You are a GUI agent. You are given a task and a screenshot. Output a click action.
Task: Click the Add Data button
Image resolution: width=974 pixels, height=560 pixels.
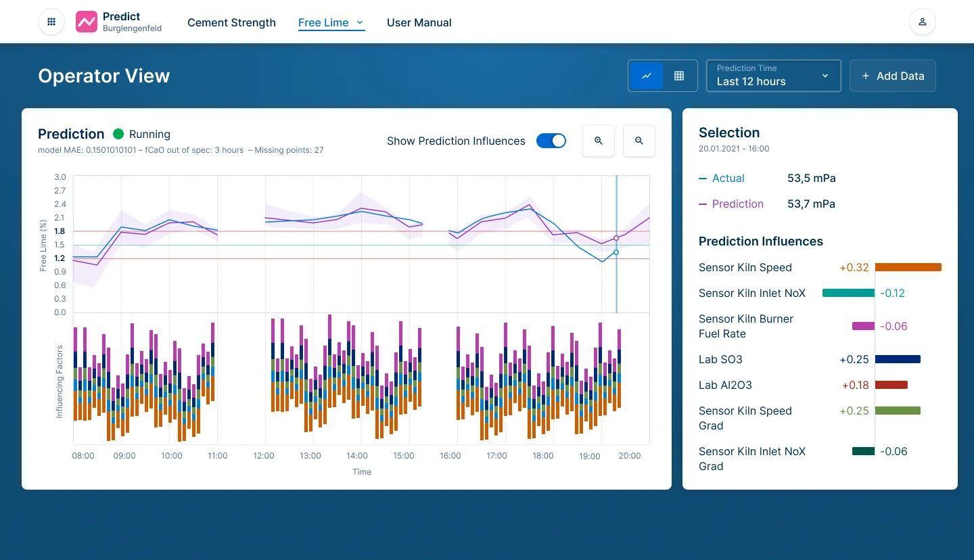(893, 76)
